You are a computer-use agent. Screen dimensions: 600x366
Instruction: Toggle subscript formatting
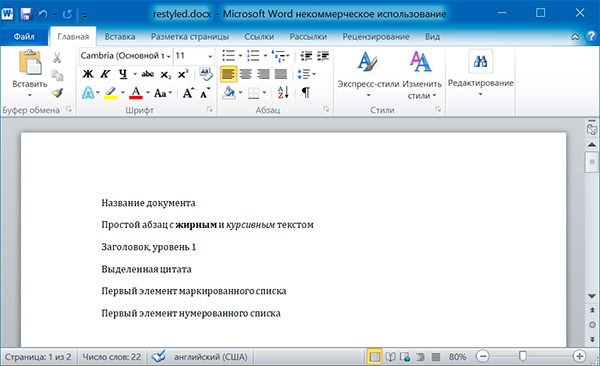[165, 74]
